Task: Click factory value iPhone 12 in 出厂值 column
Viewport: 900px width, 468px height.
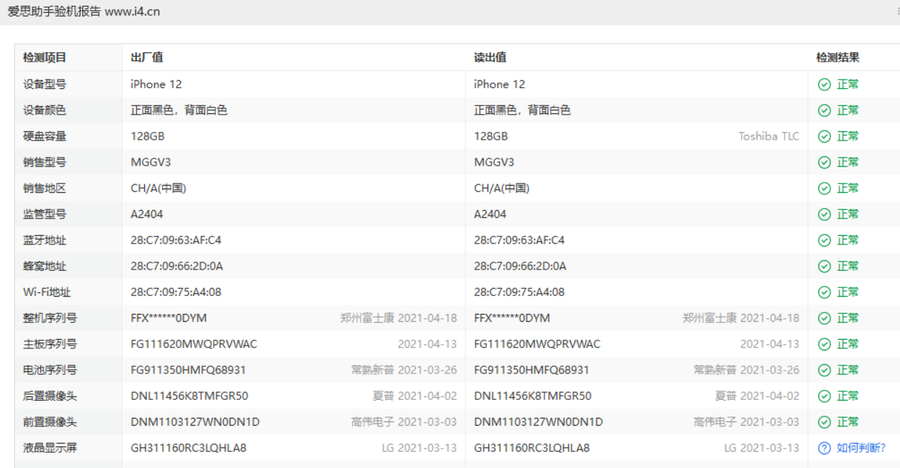Action: tap(156, 84)
